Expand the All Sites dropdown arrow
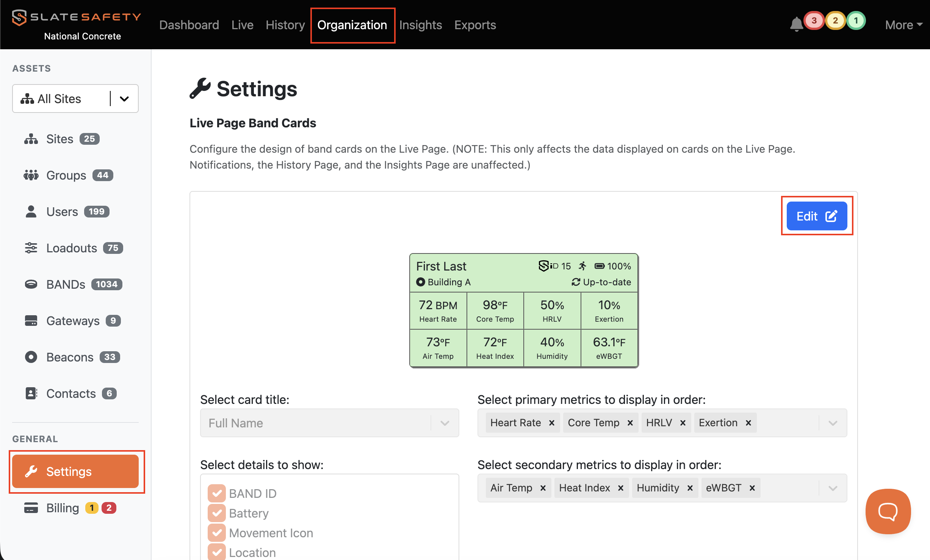This screenshot has height=560, width=930. click(x=124, y=99)
